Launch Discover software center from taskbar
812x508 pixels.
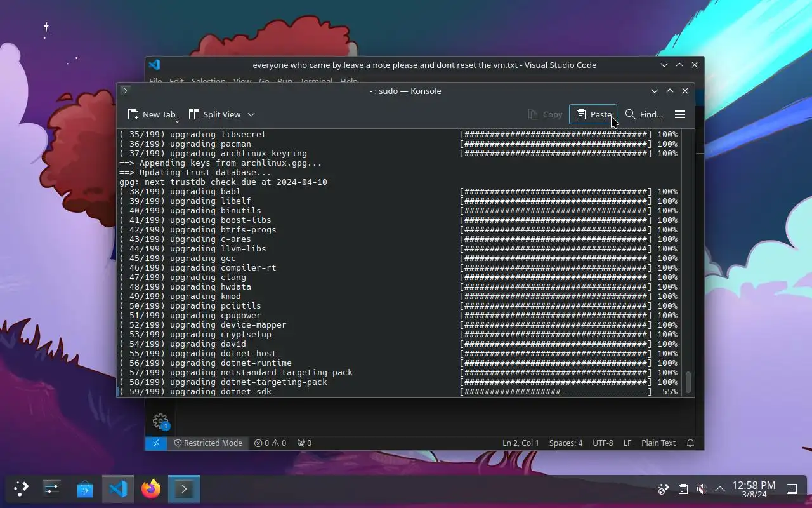coord(84,488)
